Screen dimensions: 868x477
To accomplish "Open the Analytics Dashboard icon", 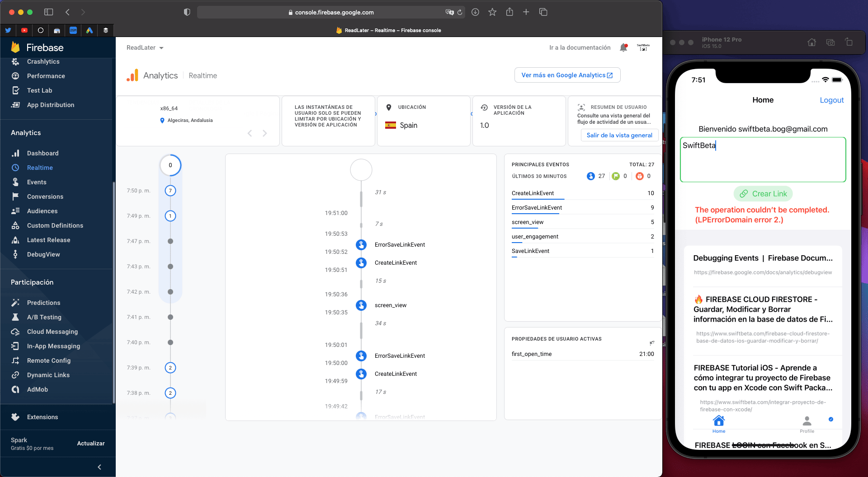I will tap(15, 153).
